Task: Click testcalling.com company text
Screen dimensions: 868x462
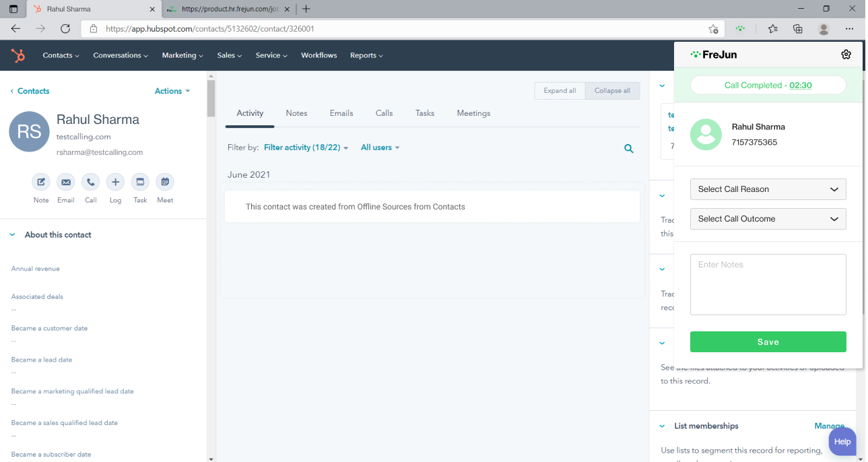Action: click(x=84, y=137)
